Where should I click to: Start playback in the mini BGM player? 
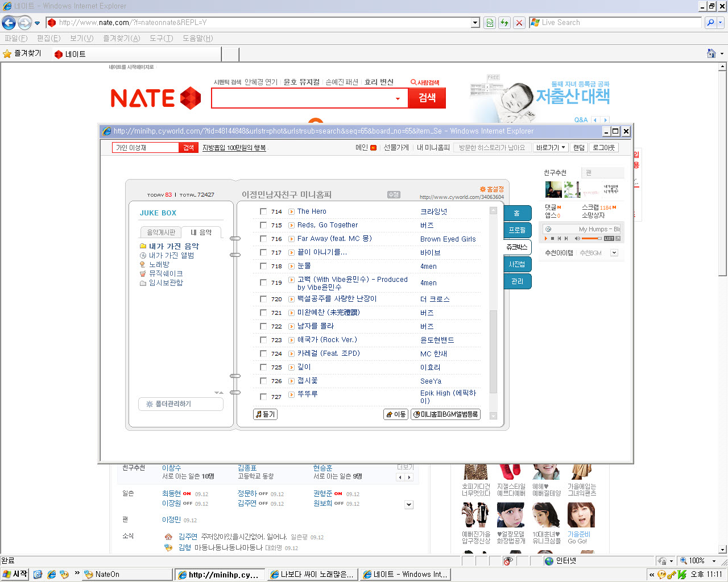(x=546, y=239)
